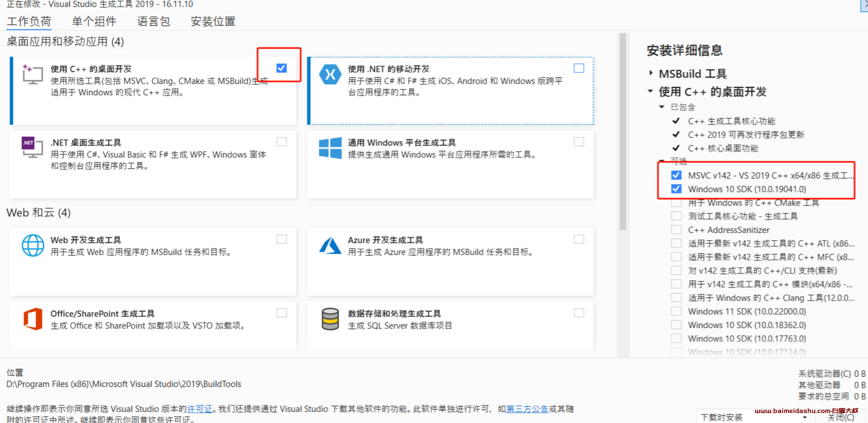Select the Office/SharePoint 生成工具 workload title

[x=102, y=314]
